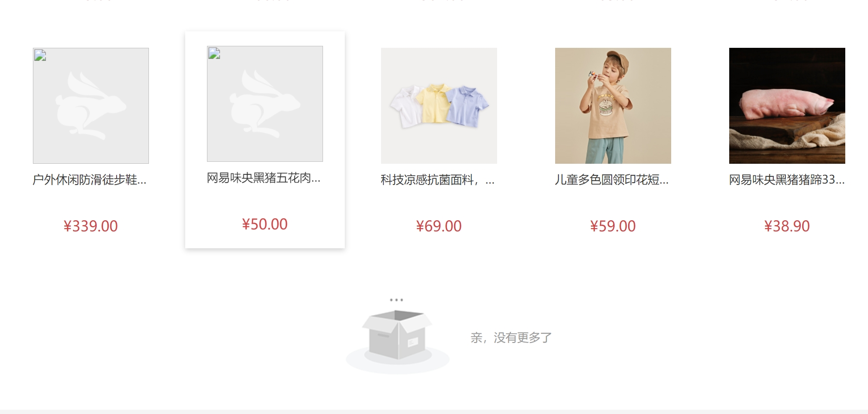Select the ¥59.00 price label
Screen dimensions: 868x414
pyautogui.click(x=613, y=226)
